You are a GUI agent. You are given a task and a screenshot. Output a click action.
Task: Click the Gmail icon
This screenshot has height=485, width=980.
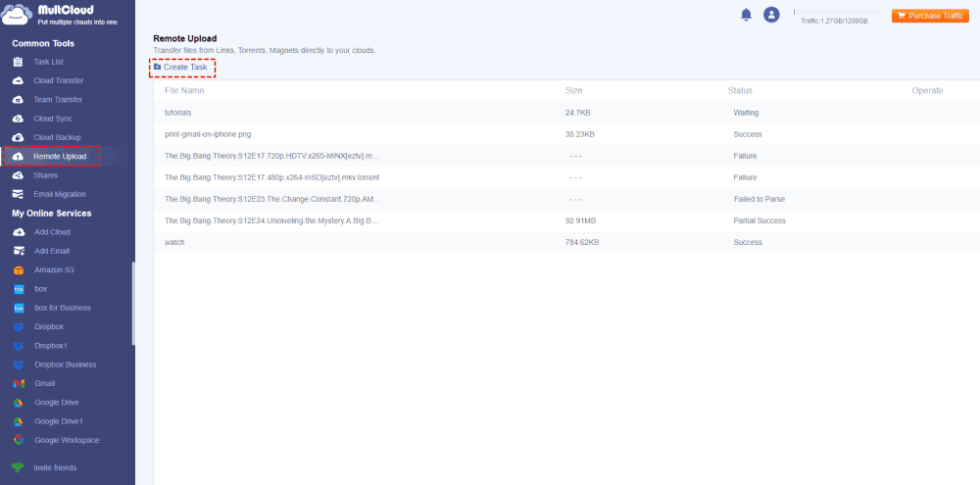(19, 383)
